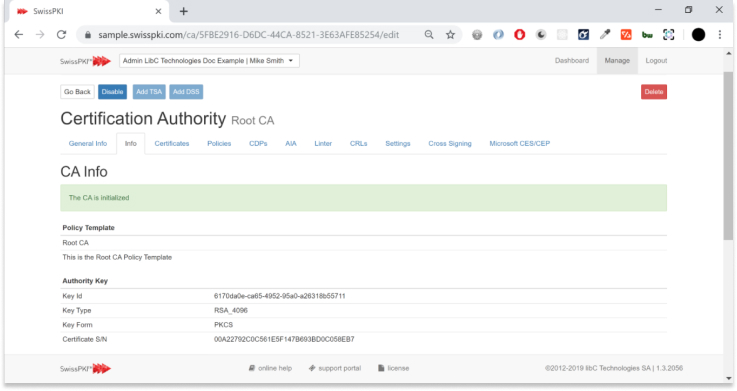
Task: Click the dark blue square extension icon
Action: (583, 35)
